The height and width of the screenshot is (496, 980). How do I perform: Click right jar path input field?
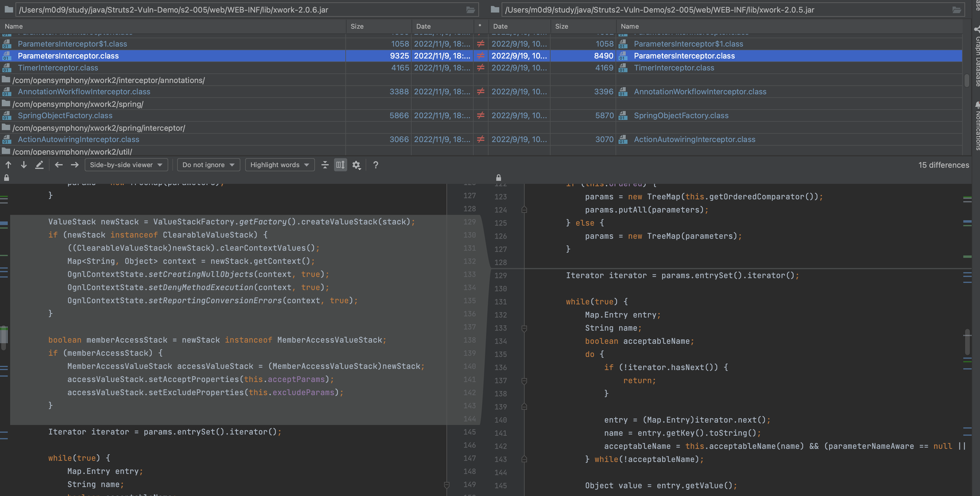pos(733,10)
